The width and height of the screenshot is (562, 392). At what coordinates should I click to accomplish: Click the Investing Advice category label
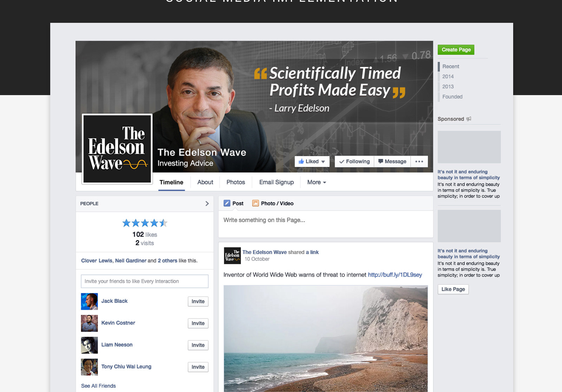[185, 163]
